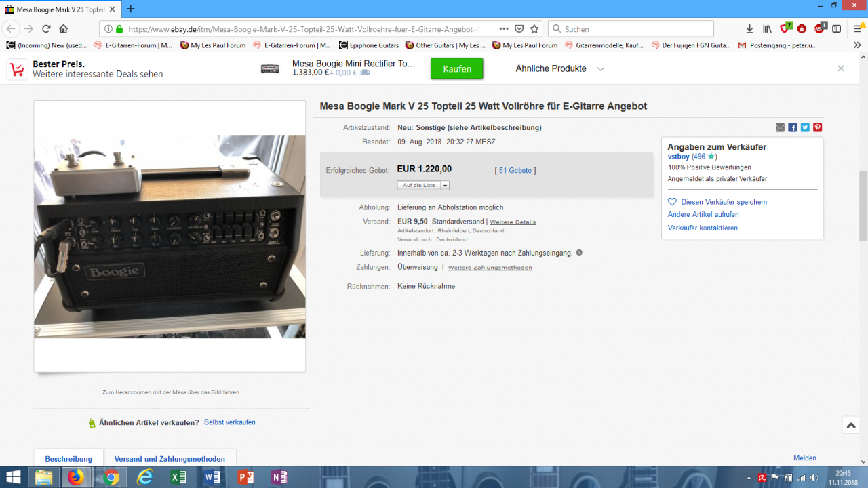This screenshot has width=868, height=488.
Task: Click the sold price EUR 1.220,00
Action: (x=425, y=169)
